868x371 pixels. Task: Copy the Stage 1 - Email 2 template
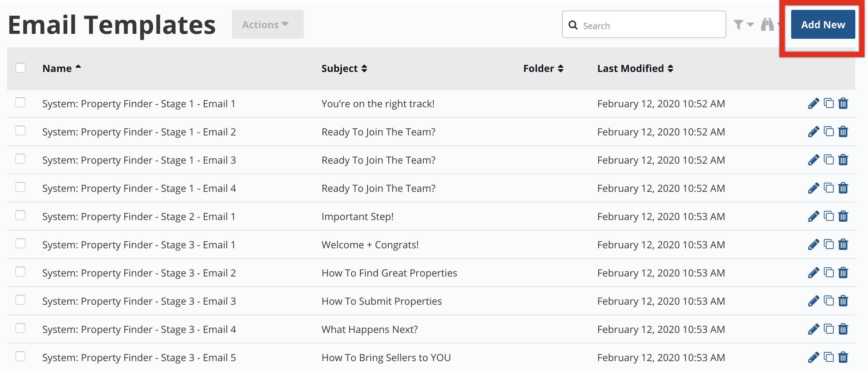(x=829, y=132)
